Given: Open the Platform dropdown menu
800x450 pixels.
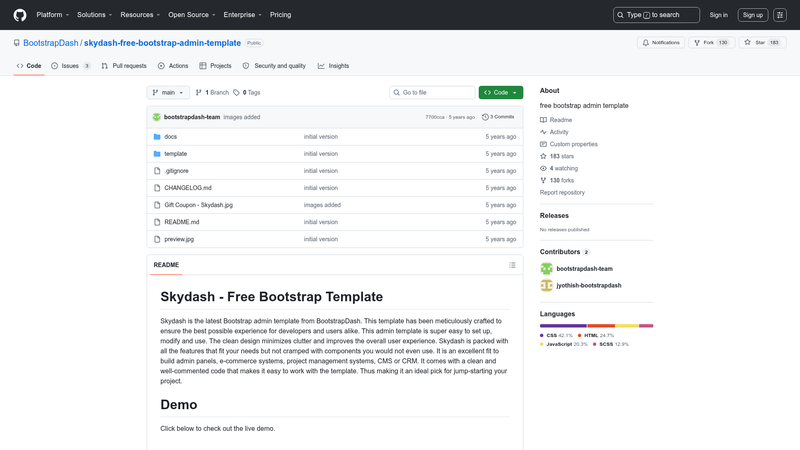Looking at the screenshot, I should coord(53,15).
